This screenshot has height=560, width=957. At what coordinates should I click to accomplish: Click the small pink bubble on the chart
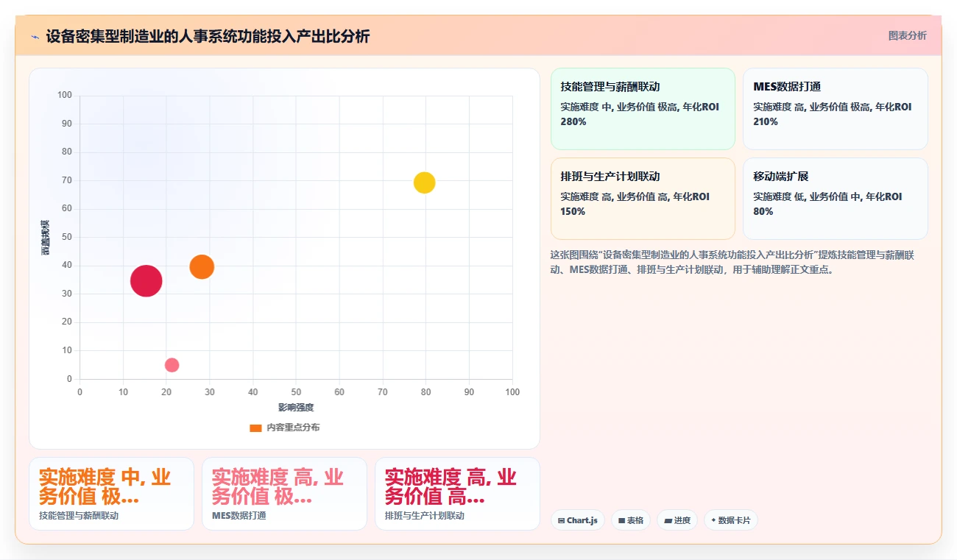point(172,365)
